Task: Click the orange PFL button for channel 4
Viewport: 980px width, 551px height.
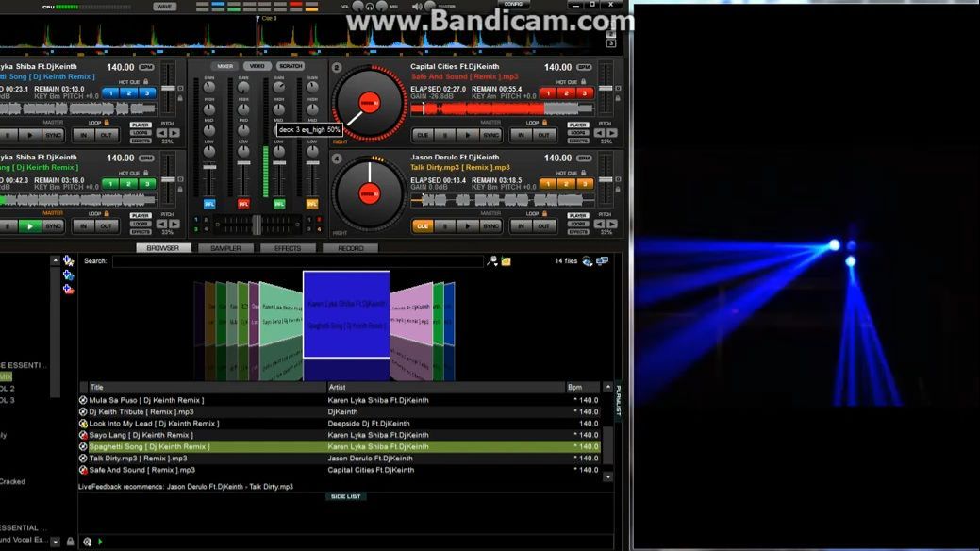Action: pos(312,204)
